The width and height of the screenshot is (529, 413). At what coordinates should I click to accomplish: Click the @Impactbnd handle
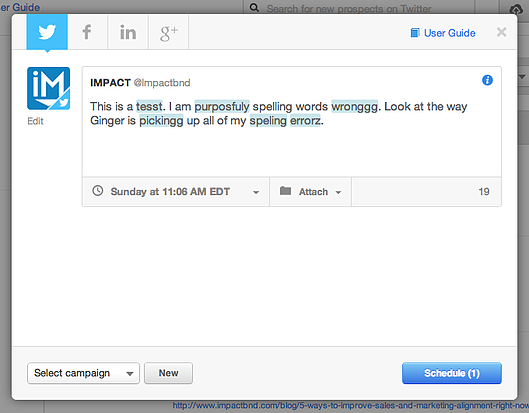click(162, 83)
